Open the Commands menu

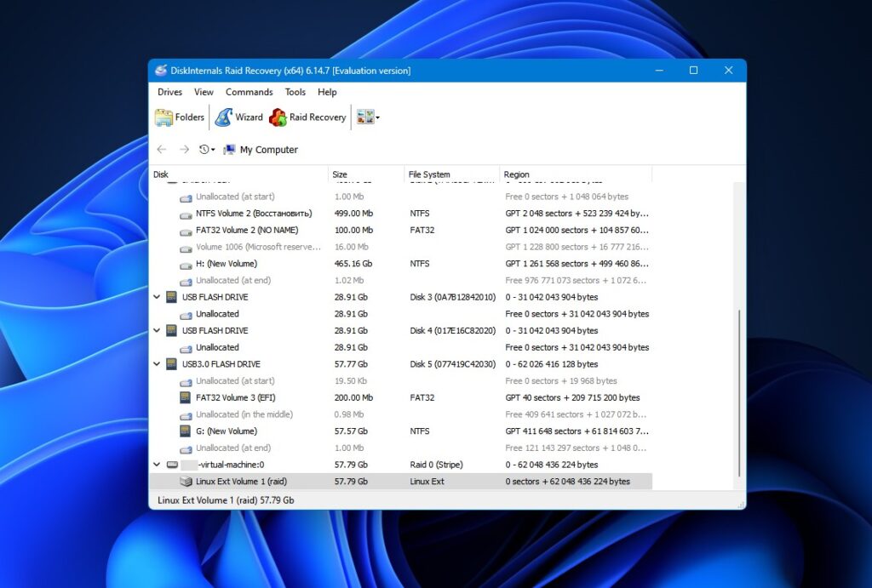tap(249, 92)
